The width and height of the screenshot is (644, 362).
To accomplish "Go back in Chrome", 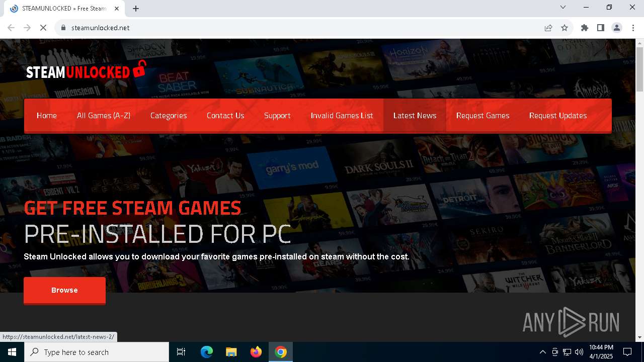I will (x=11, y=28).
